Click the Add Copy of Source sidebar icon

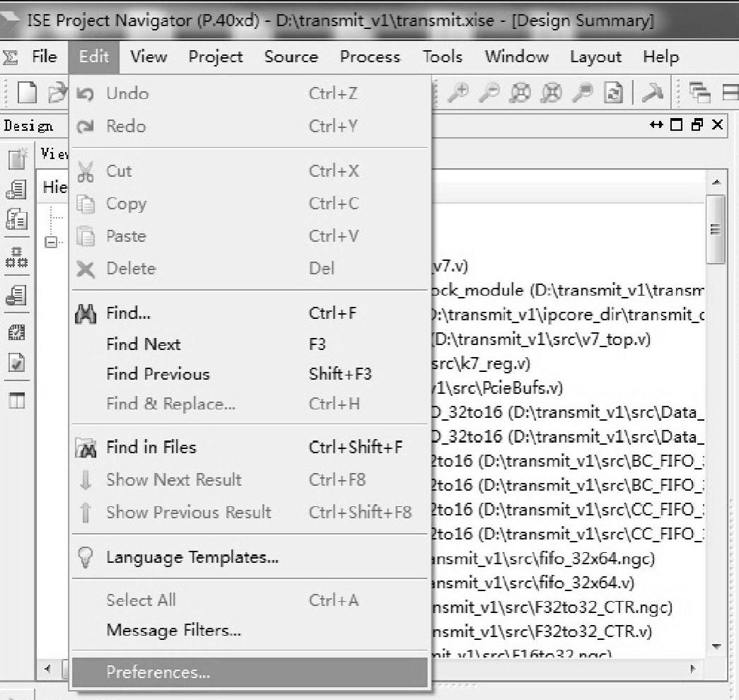pyautogui.click(x=16, y=219)
